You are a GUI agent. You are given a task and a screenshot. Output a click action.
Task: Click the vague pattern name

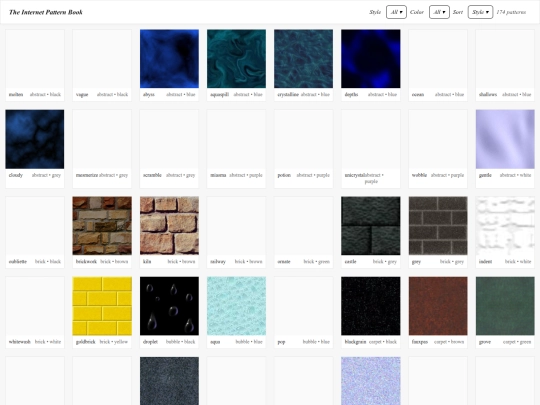click(x=82, y=94)
